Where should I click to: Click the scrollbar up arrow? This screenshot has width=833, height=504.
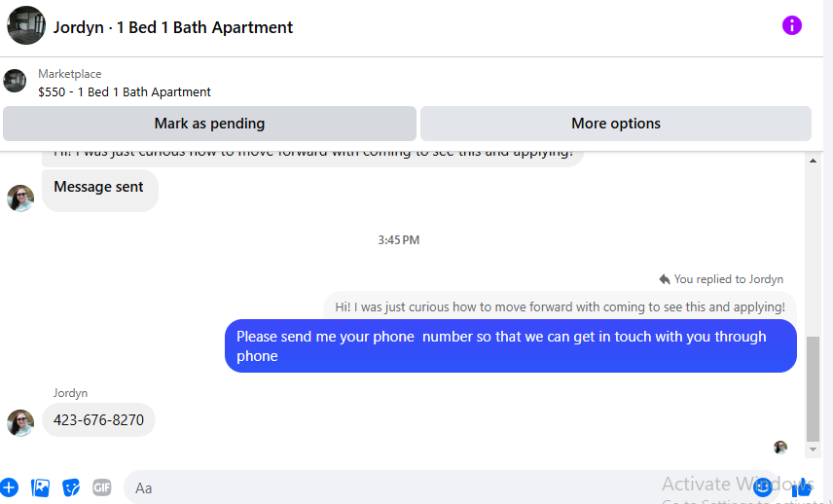pos(813,161)
